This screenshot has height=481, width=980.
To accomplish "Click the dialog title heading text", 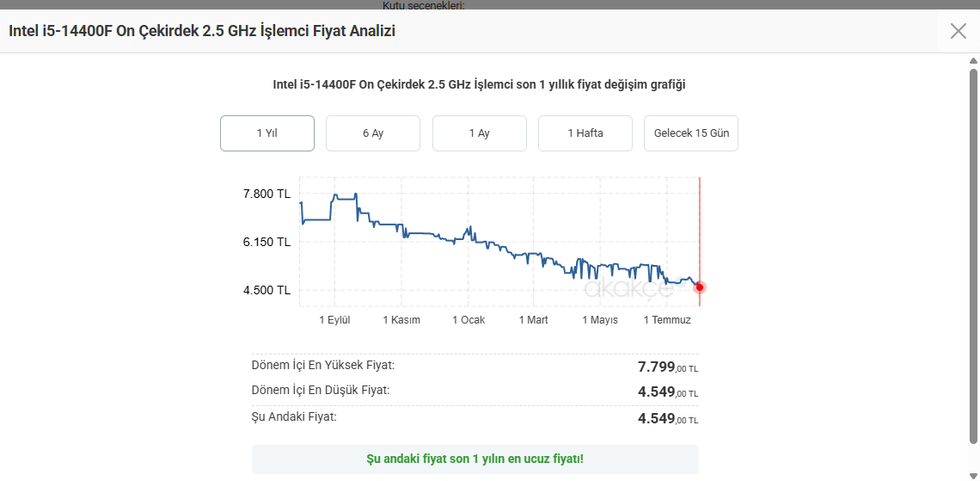I will tap(202, 31).
